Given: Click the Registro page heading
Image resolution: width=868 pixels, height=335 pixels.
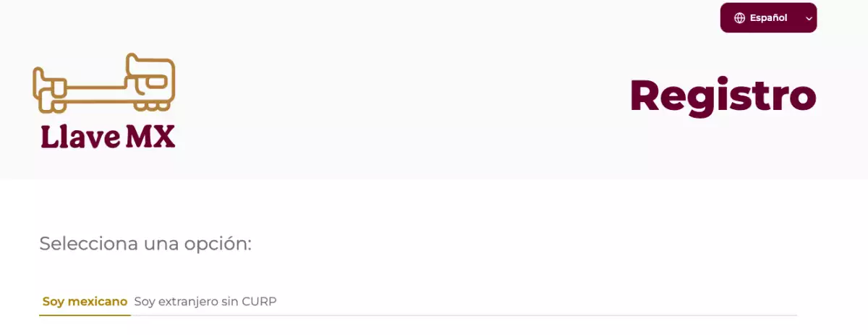Looking at the screenshot, I should point(723,96).
